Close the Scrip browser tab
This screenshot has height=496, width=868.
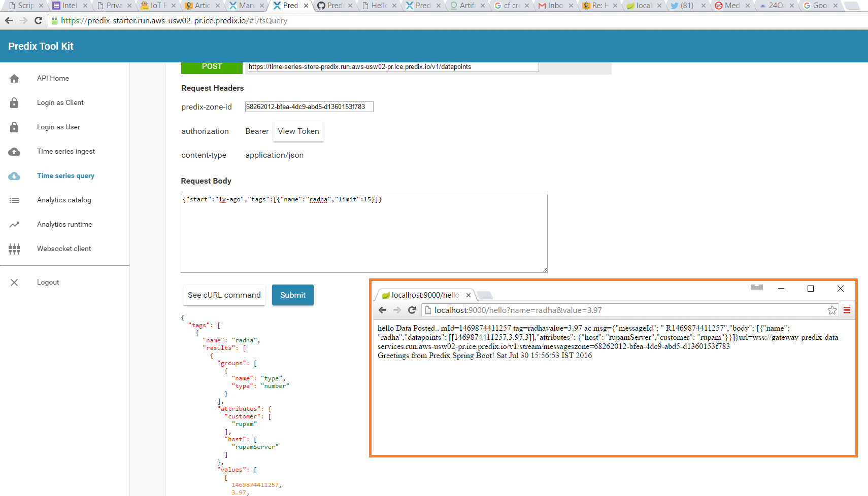pyautogui.click(x=41, y=6)
